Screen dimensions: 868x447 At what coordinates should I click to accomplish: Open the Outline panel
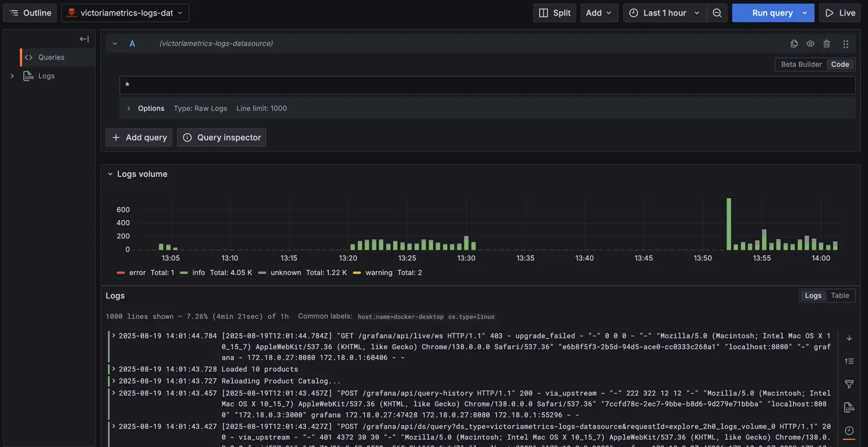[x=30, y=13]
